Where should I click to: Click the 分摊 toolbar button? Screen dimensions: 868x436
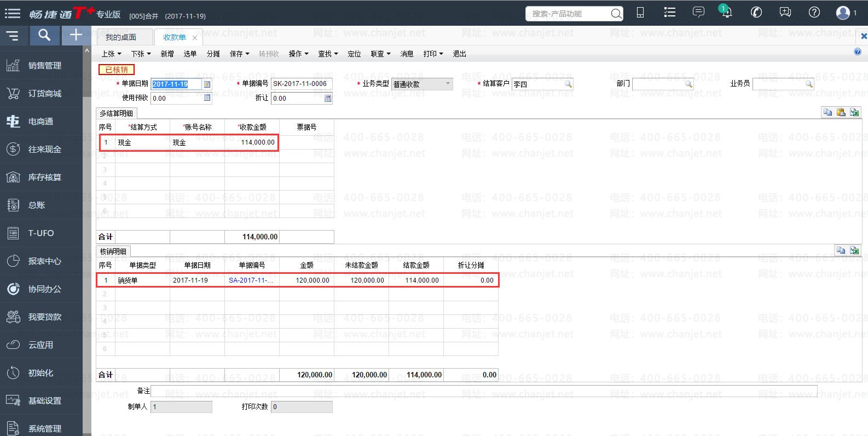(x=213, y=54)
